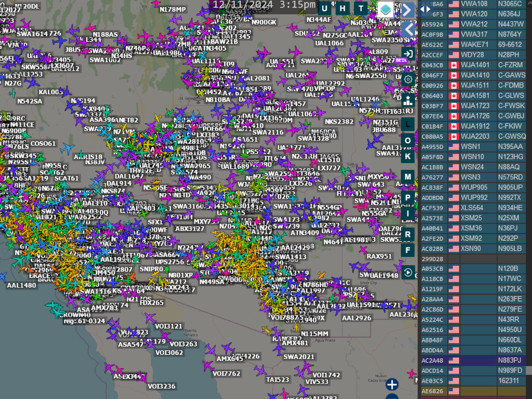The width and height of the screenshot is (532, 399).
Task: Click the date and time display
Action: point(264,5)
